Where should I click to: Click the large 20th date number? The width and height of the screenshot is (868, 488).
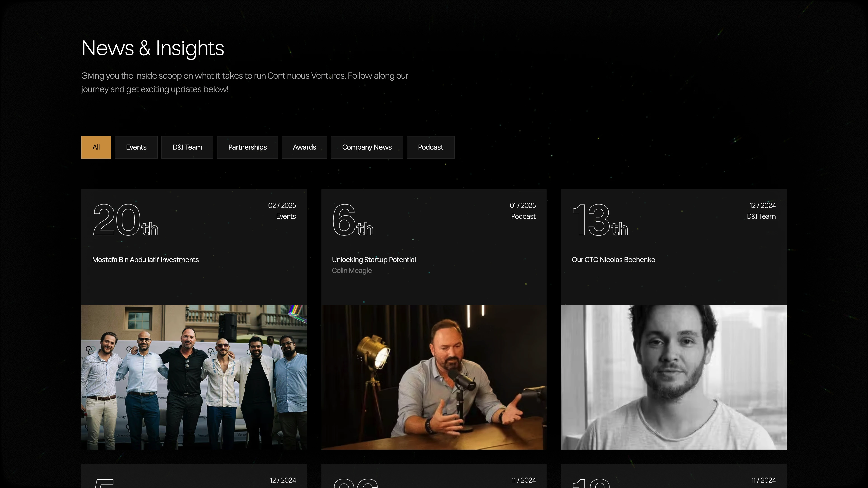point(125,220)
